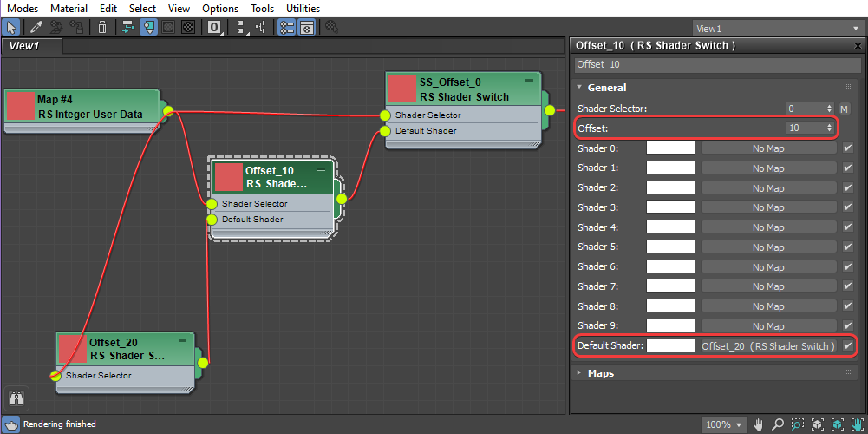Select the View1 tab

click(32, 46)
